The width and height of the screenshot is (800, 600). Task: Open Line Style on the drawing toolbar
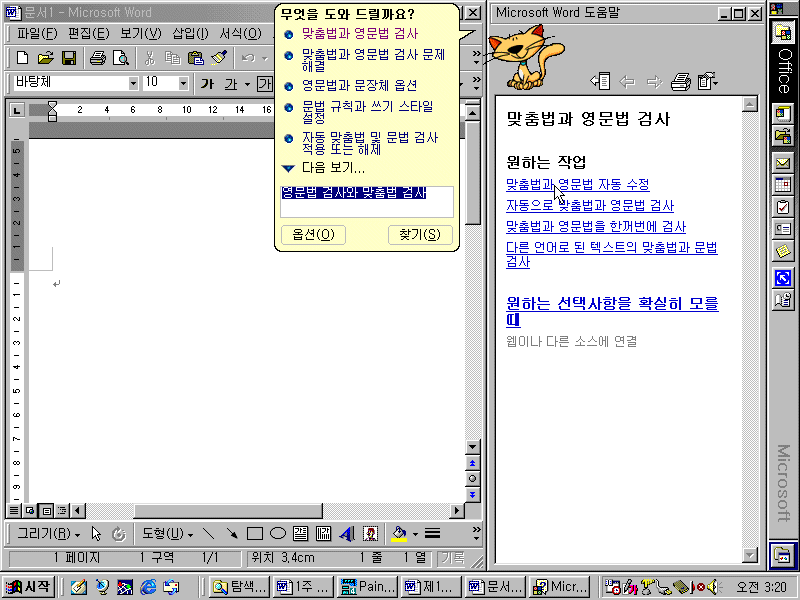coord(432,534)
